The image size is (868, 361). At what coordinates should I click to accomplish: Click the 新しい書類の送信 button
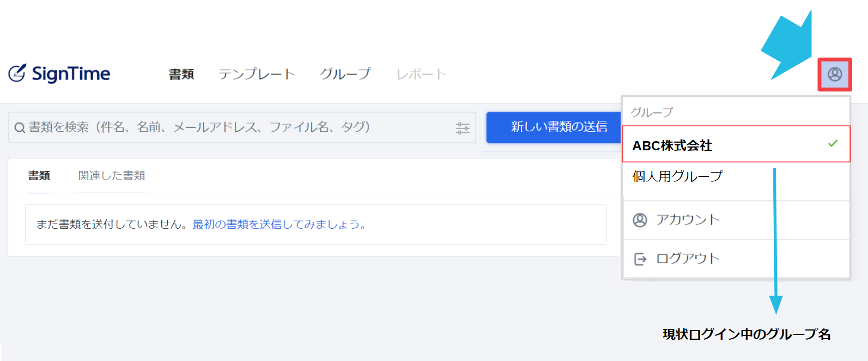[554, 127]
